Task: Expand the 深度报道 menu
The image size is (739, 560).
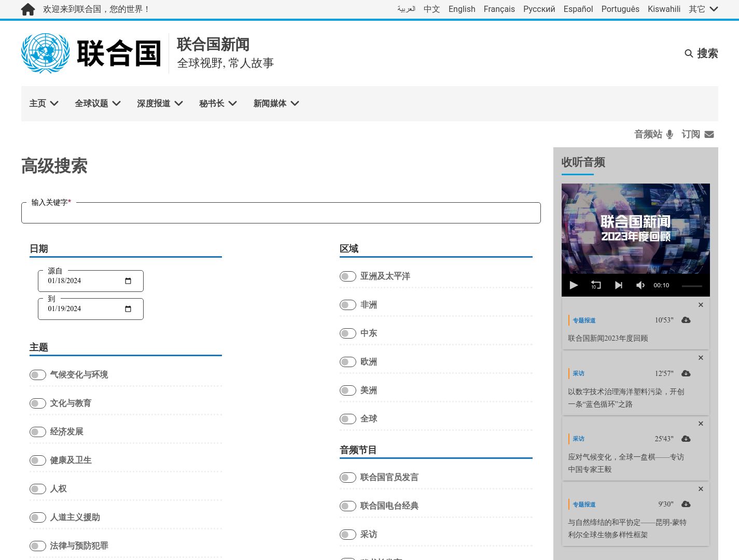Action: [x=160, y=104]
